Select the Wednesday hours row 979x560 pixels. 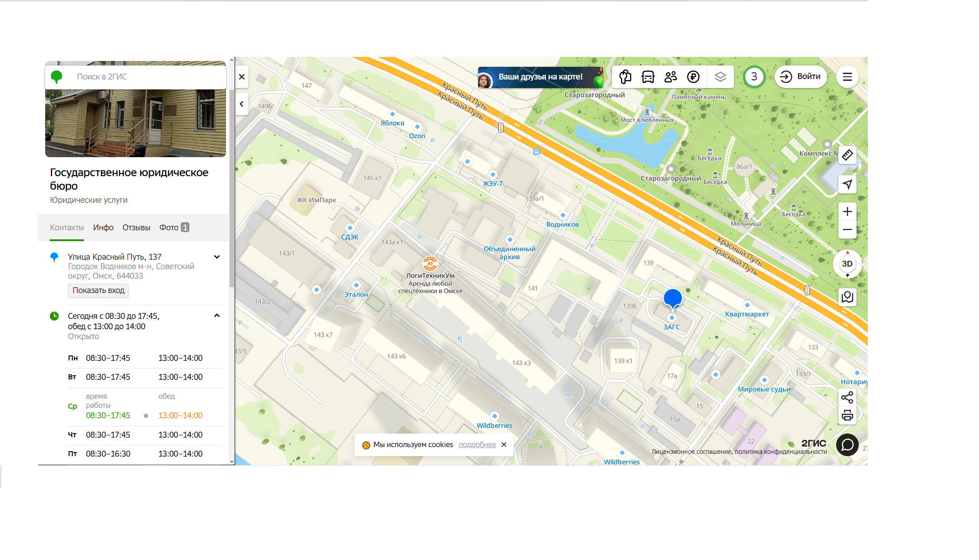click(145, 406)
